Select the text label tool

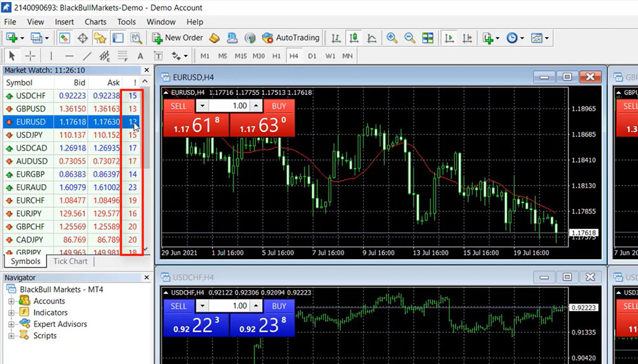tap(158, 55)
